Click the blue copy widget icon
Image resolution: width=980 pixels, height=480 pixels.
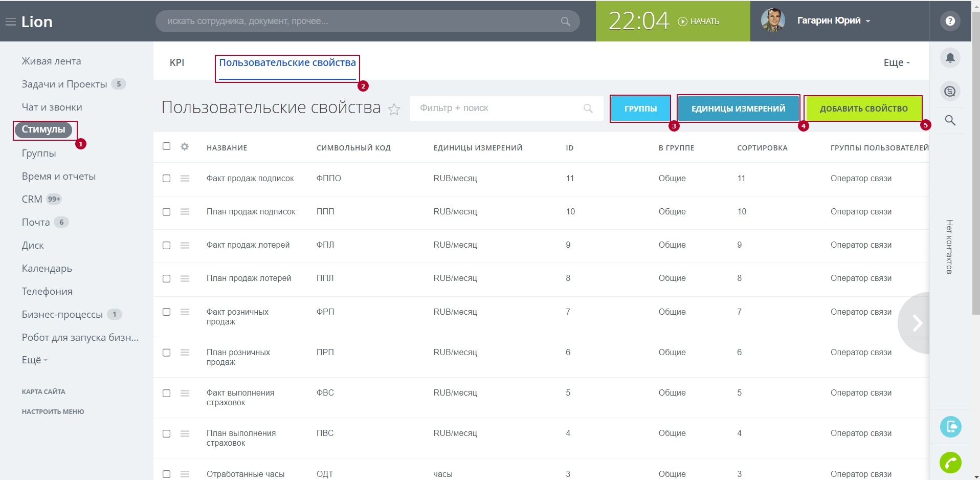(x=950, y=426)
